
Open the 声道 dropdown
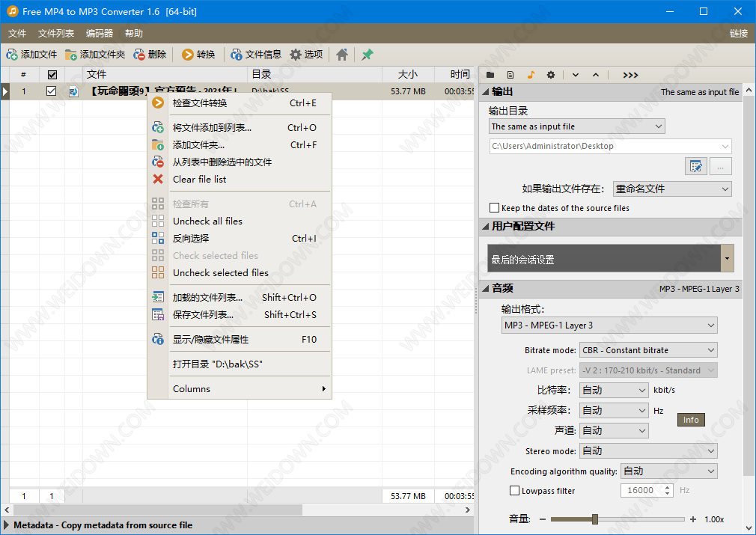pyautogui.click(x=614, y=431)
